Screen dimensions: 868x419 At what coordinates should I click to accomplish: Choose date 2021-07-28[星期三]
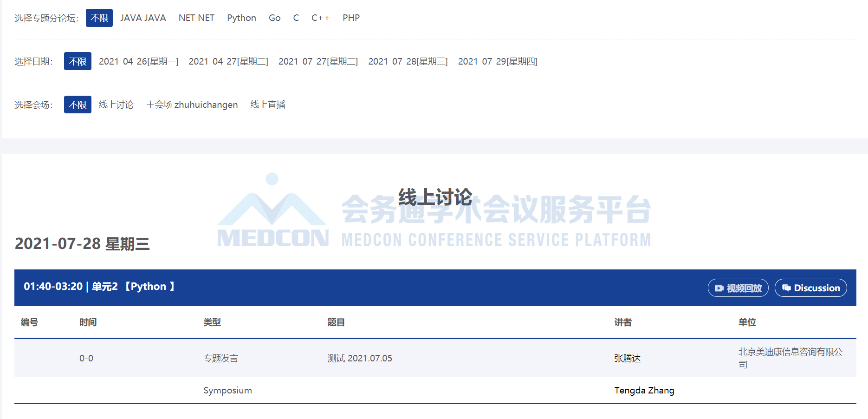408,61
